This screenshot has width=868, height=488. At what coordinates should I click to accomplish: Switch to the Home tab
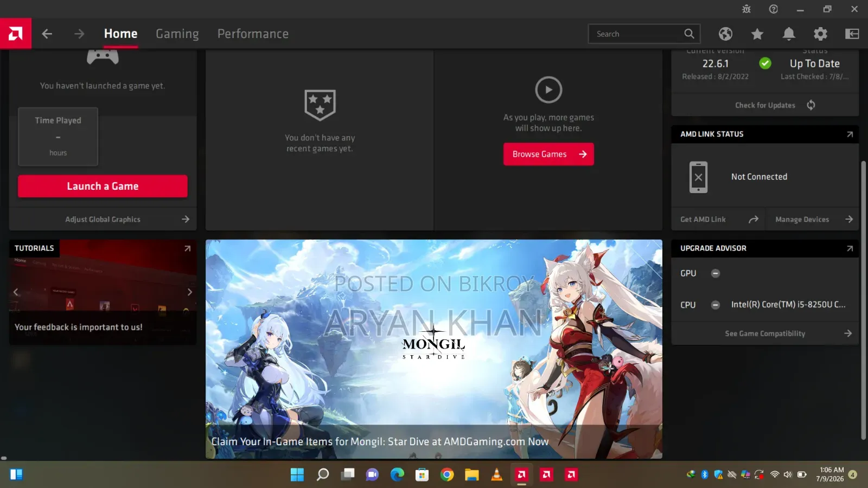(120, 34)
